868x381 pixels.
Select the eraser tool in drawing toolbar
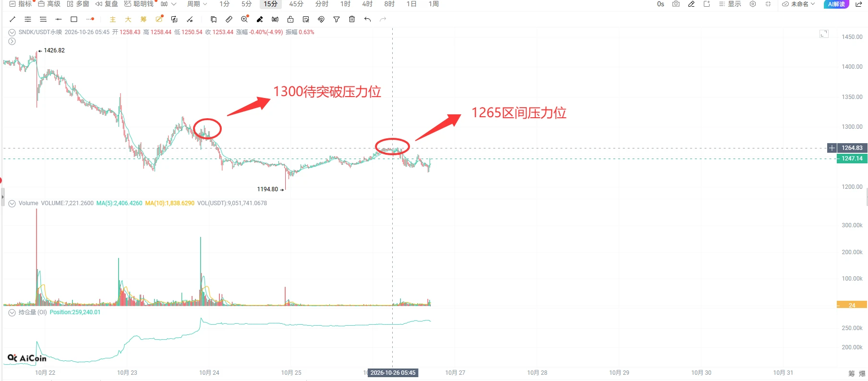[260, 19]
